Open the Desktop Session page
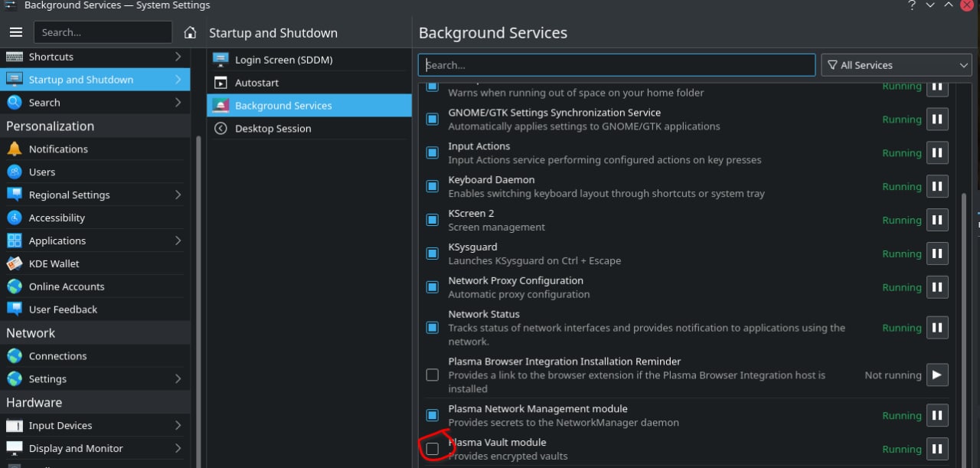 pos(309,129)
